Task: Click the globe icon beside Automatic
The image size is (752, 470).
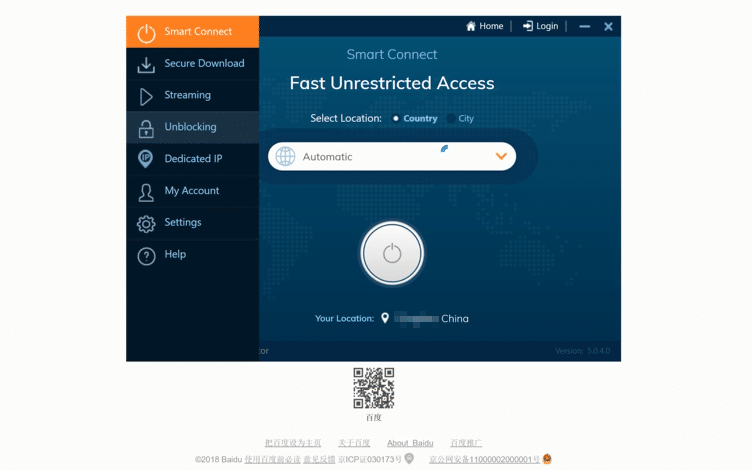Action: click(285, 156)
